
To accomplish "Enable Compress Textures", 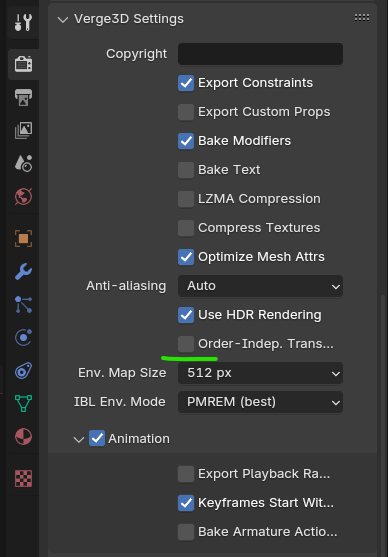I will pyautogui.click(x=186, y=228).
